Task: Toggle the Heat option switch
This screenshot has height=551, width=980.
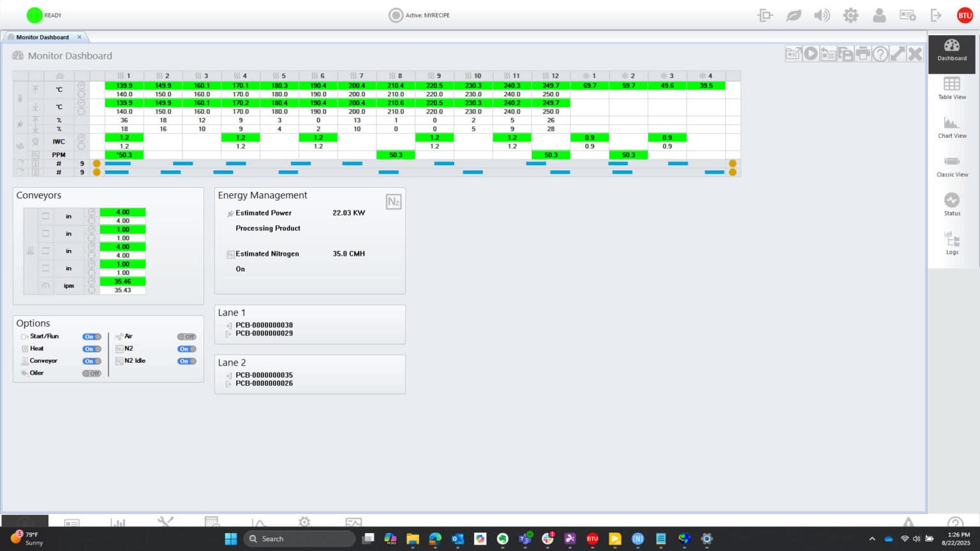Action: click(91, 349)
